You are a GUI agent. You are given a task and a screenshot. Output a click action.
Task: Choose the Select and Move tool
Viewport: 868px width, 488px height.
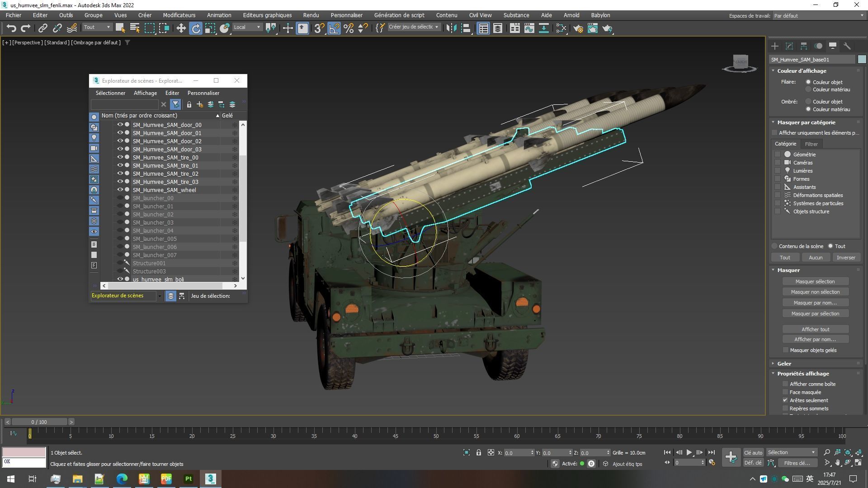pos(181,28)
